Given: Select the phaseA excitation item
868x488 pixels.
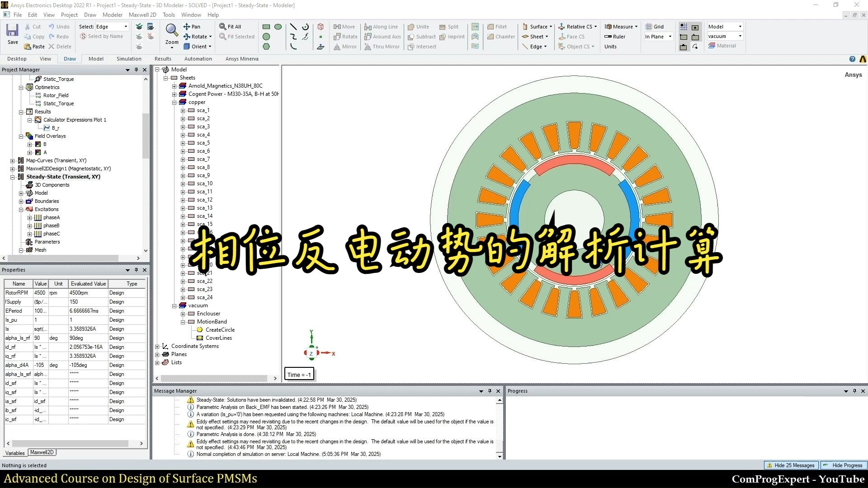Looking at the screenshot, I should (x=51, y=217).
